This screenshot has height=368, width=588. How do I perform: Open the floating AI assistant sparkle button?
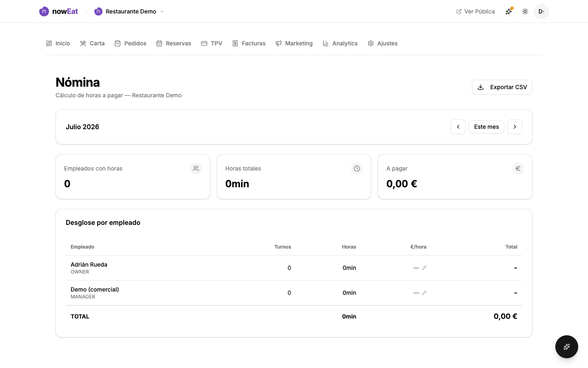pos(567,347)
